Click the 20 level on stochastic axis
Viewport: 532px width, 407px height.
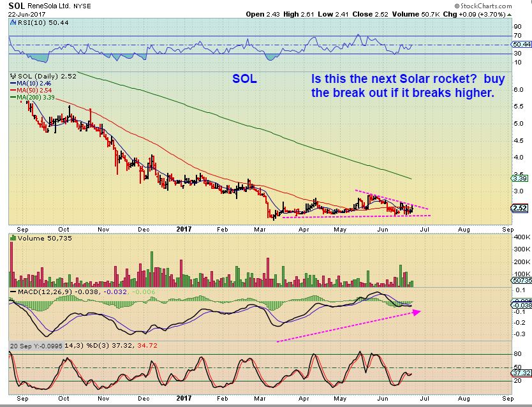click(x=518, y=381)
